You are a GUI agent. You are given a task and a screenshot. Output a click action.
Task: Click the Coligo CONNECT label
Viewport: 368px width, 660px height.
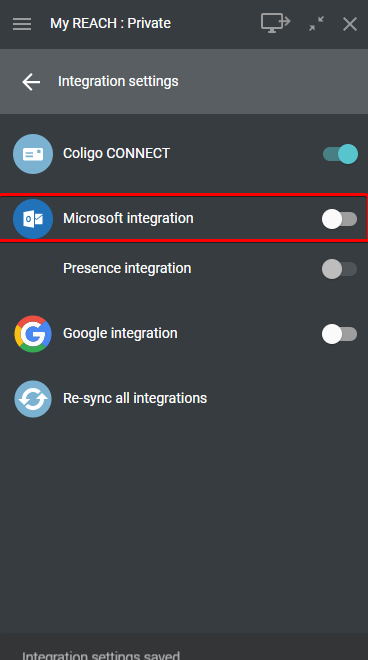(x=116, y=153)
